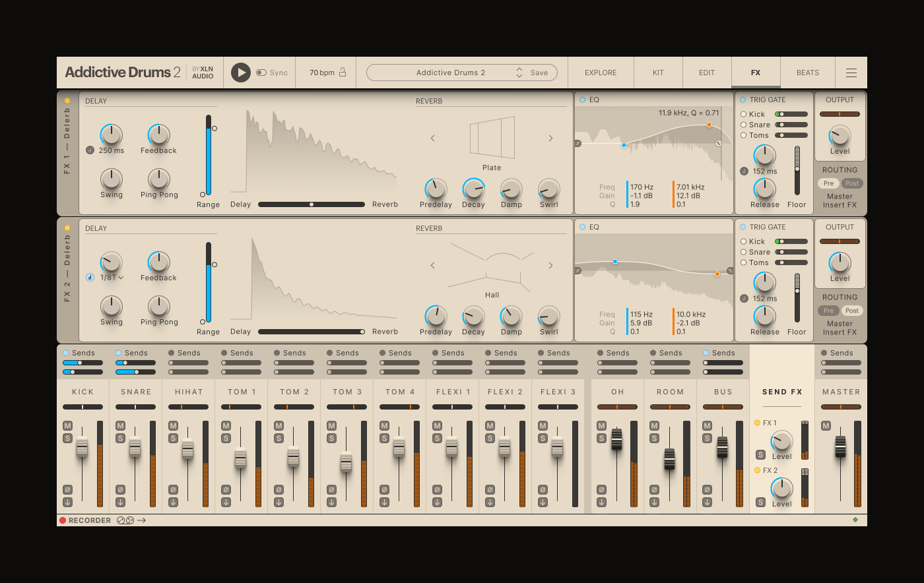Click the Hall reverb room image
The width and height of the screenshot is (924, 583).
(490, 266)
